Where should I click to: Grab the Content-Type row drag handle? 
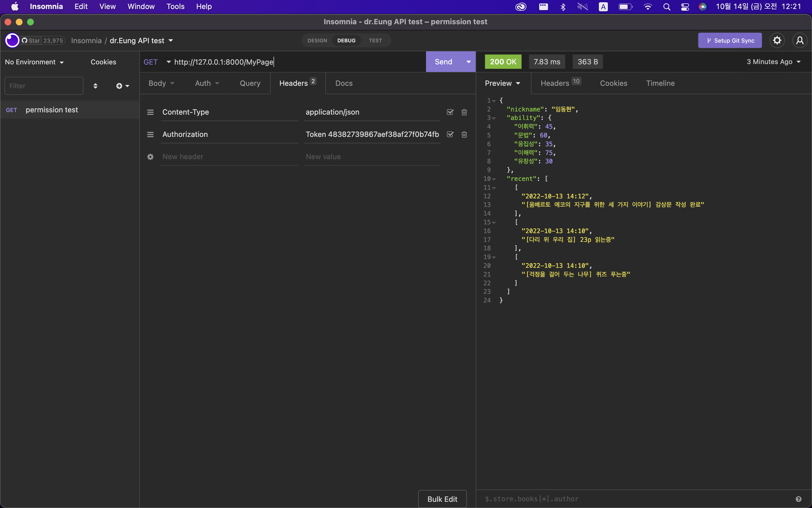click(150, 112)
